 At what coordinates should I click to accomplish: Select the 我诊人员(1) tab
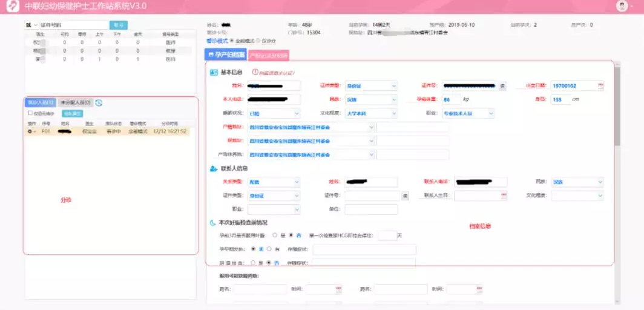tap(40, 103)
